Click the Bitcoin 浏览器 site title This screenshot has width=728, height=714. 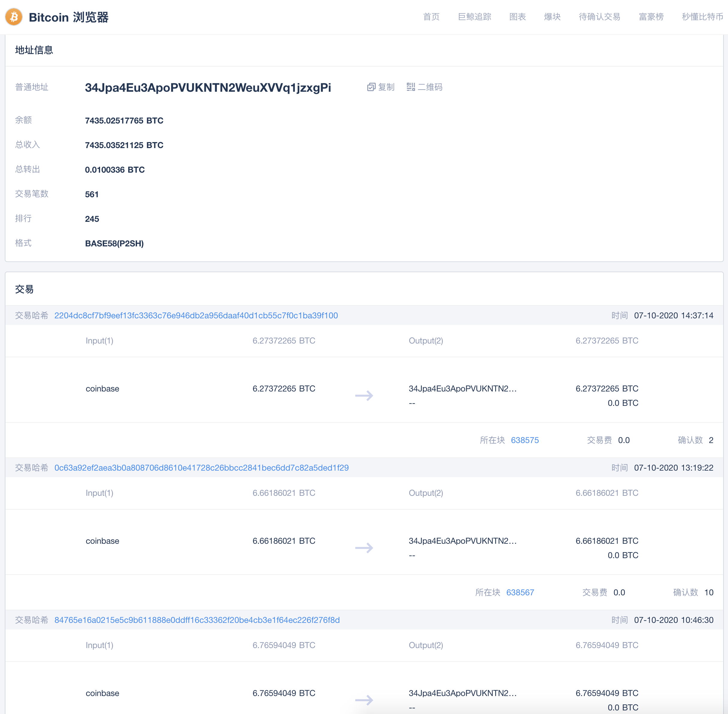pyautogui.click(x=69, y=17)
